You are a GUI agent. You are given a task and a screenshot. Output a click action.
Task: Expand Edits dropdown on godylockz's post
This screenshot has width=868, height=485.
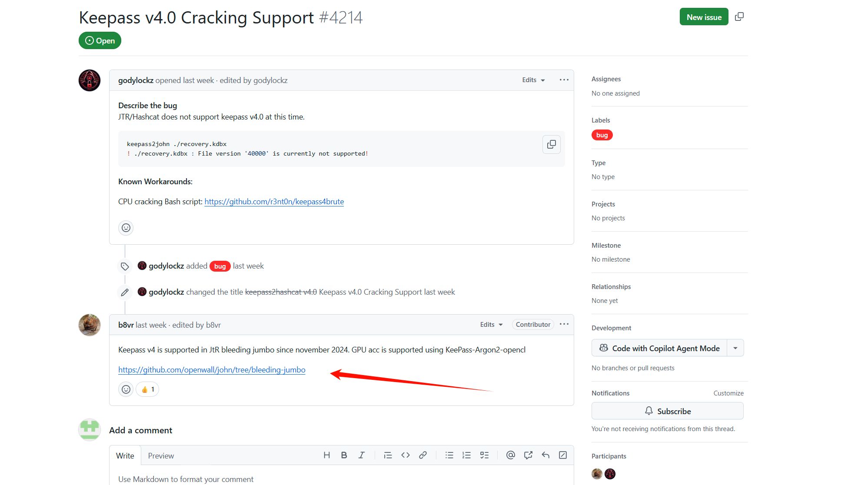[533, 80]
